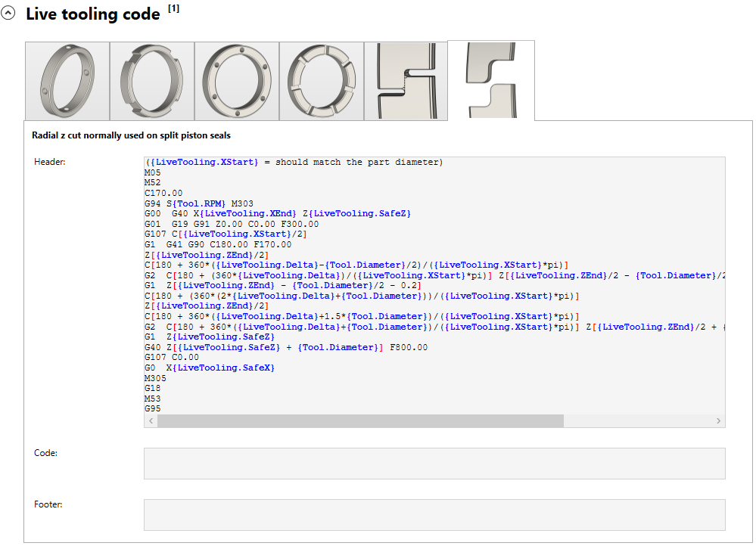Focus the Footer input field
The height and width of the screenshot is (546, 756).
(434, 514)
